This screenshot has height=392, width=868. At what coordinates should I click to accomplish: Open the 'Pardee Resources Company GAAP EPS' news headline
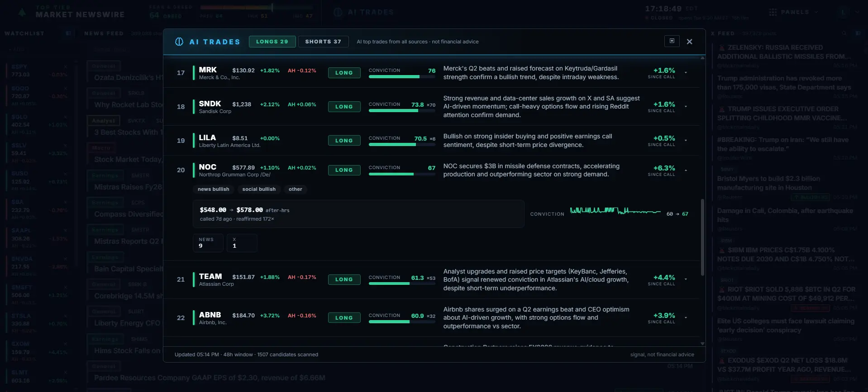(210, 378)
